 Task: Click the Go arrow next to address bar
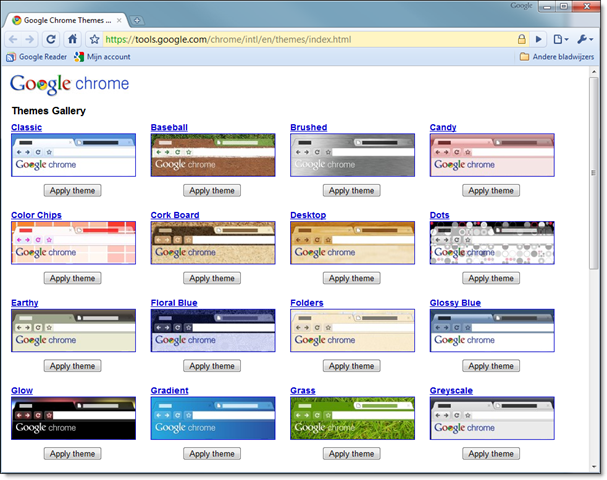(x=538, y=39)
